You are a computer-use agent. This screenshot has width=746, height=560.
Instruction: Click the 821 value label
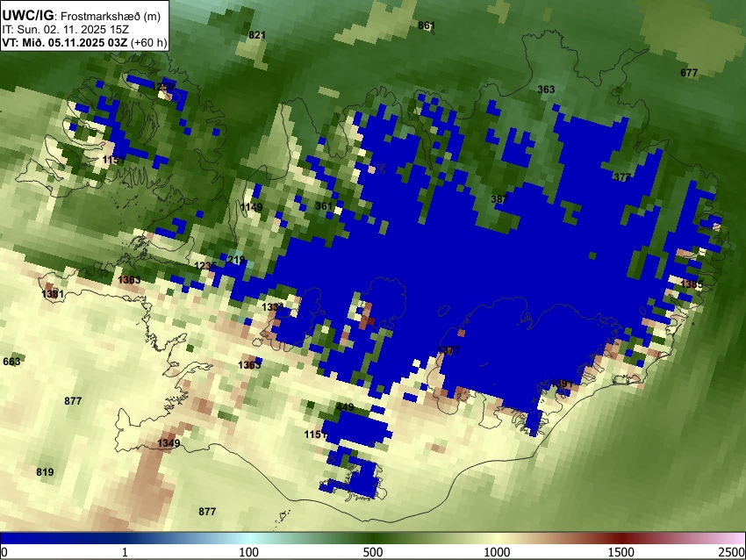257,35
